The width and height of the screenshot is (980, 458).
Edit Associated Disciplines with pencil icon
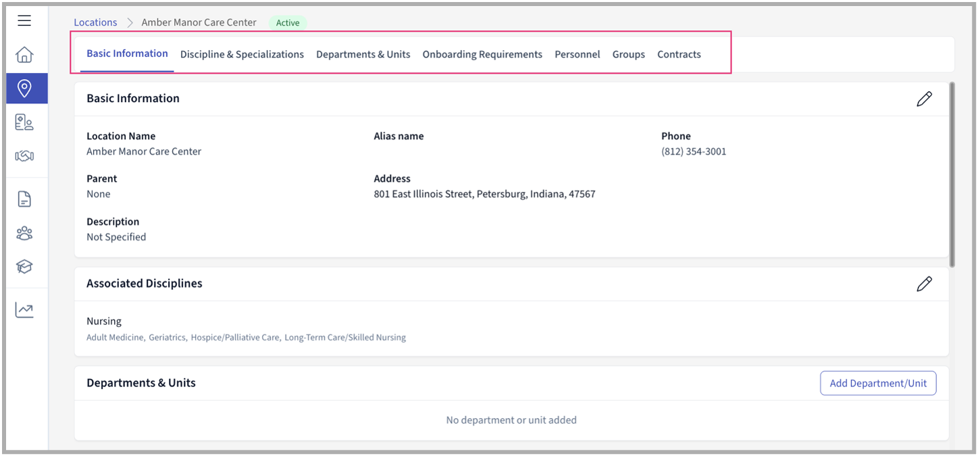(x=924, y=284)
